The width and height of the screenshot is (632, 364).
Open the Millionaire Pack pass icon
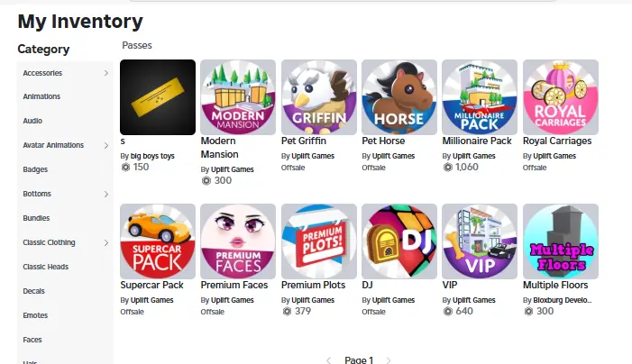(x=480, y=97)
